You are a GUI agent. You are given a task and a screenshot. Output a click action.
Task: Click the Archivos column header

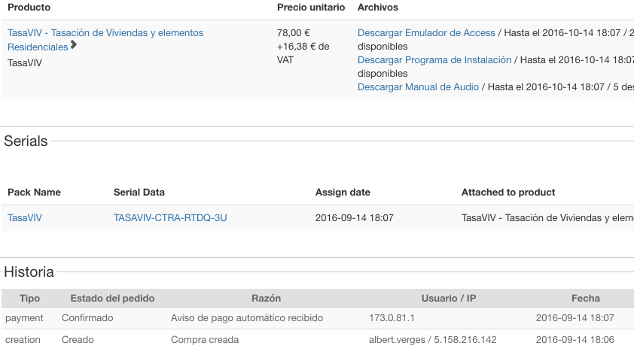(378, 8)
